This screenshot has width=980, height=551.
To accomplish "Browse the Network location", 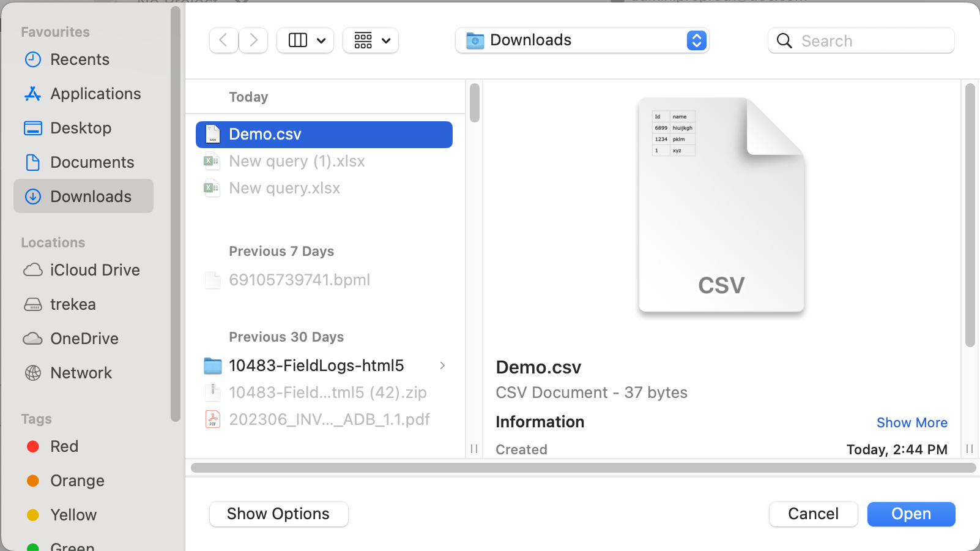I will pyautogui.click(x=81, y=373).
